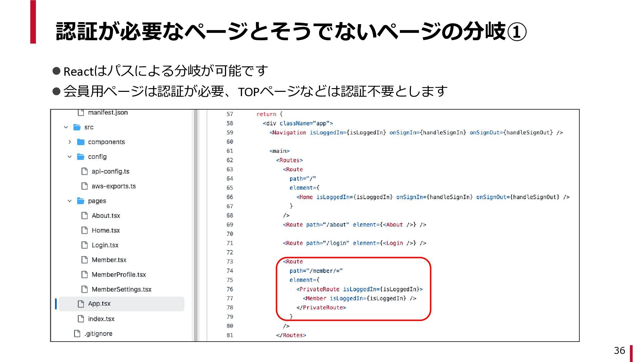Click the src folder icon

pos(77,127)
